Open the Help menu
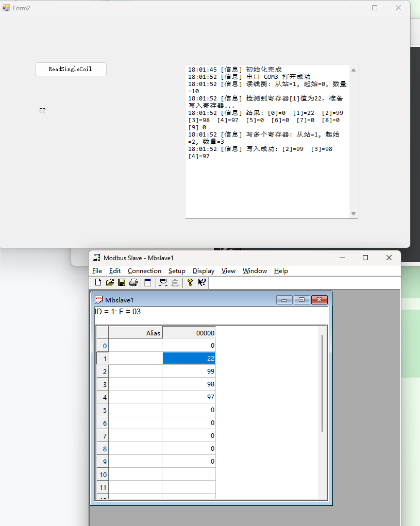The image size is (420, 526). [281, 270]
